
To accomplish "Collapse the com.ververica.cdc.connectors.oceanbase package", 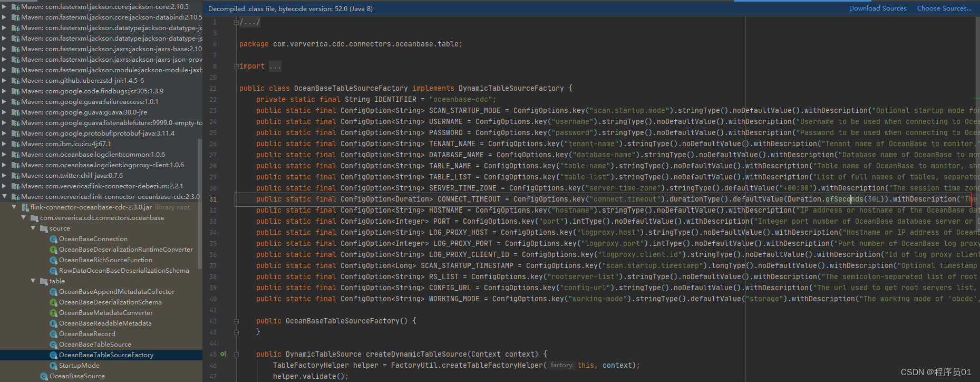I will (24, 218).
